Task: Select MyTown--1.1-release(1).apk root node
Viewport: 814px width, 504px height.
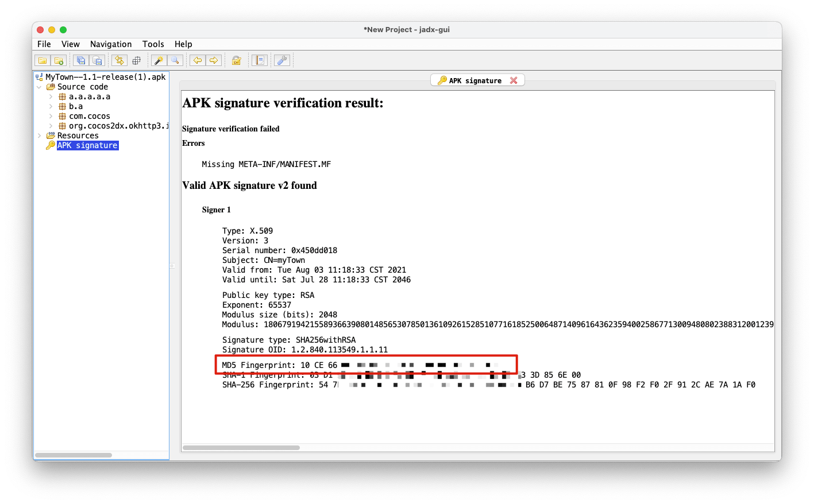Action: click(x=106, y=77)
